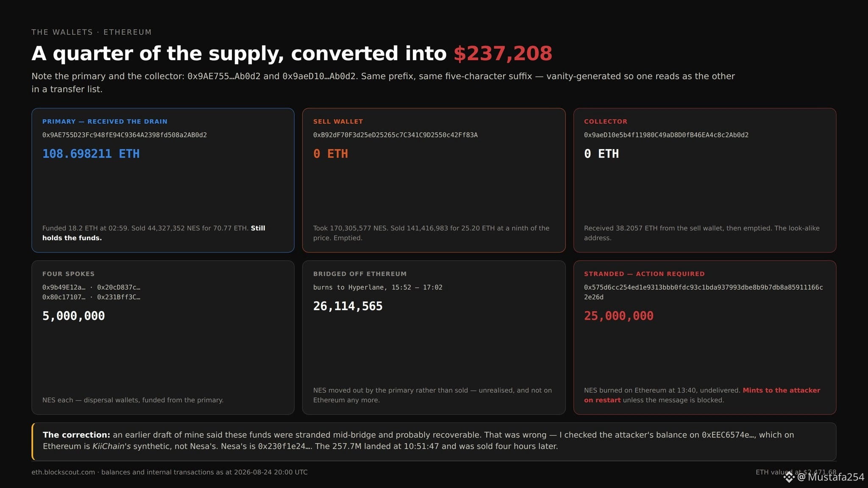
Task: Open the Sell Wallet card
Action: click(x=434, y=180)
